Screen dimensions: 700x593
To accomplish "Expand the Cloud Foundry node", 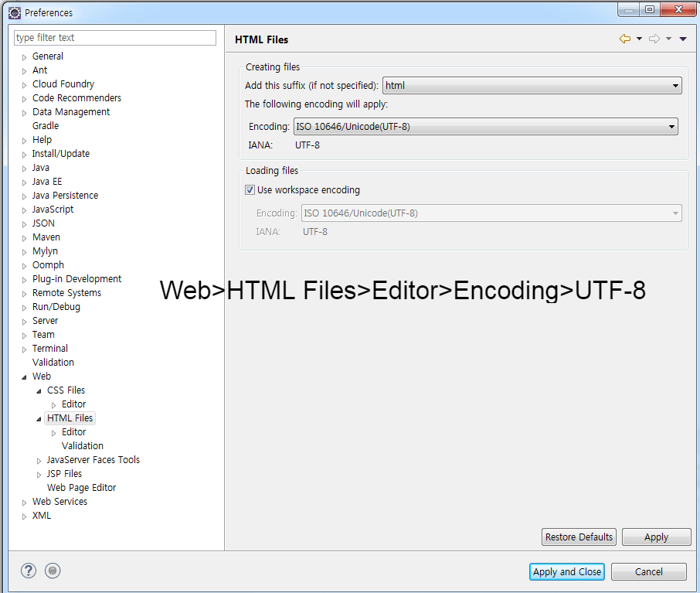I will (24, 85).
